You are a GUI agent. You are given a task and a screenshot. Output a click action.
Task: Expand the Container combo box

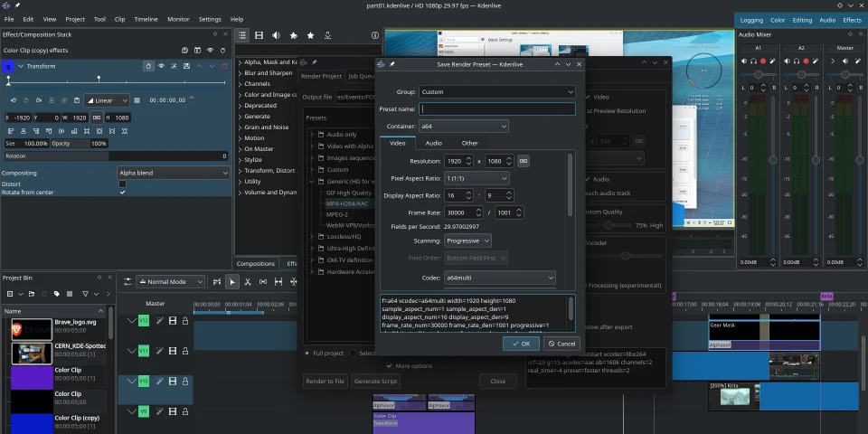click(x=464, y=127)
